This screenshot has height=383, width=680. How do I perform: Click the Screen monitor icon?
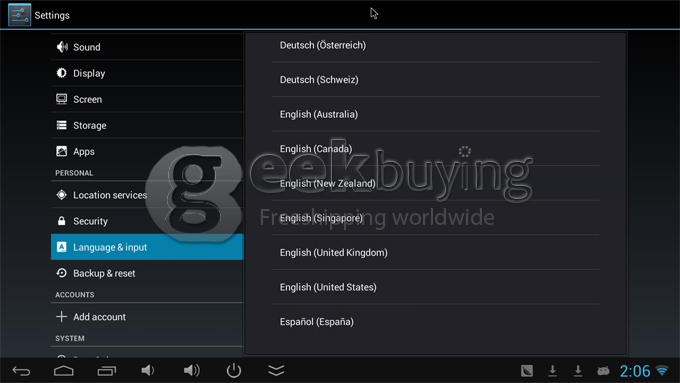point(62,99)
